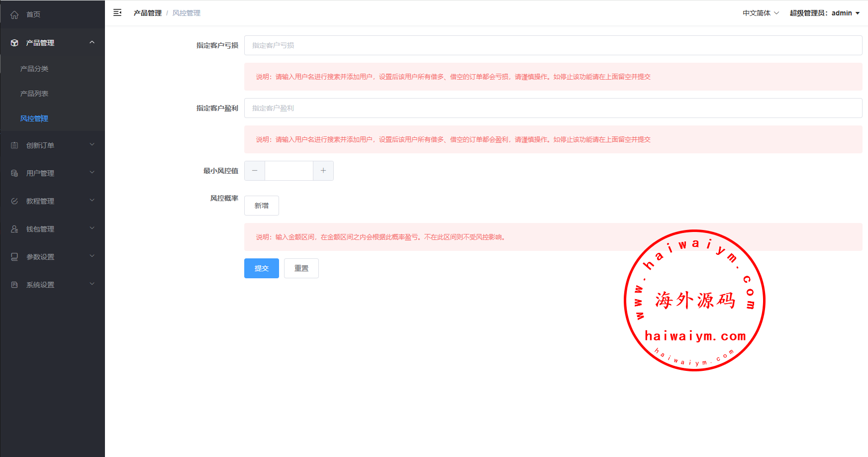This screenshot has height=457, width=868.
Task: Toggle the sidebar collapse hamburger icon
Action: 117,13
